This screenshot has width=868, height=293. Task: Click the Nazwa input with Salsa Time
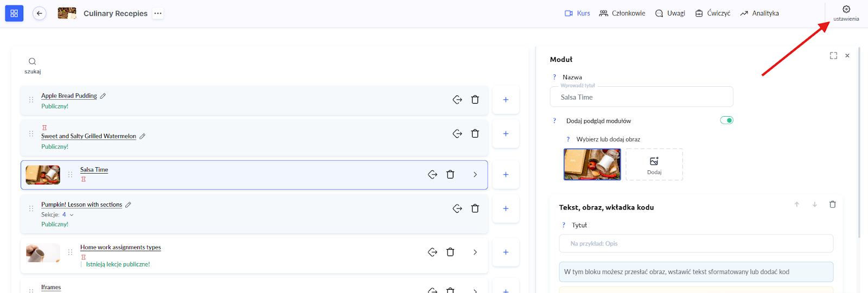[x=641, y=97]
